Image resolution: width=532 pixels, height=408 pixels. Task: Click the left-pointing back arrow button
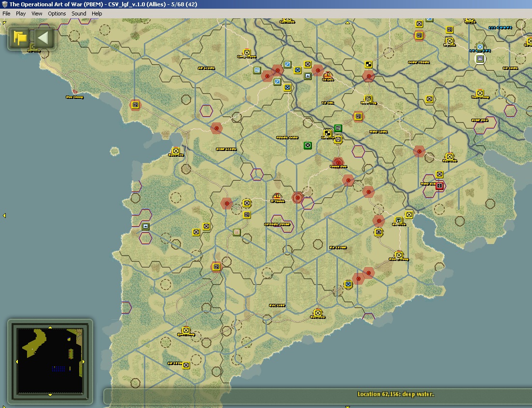tap(43, 38)
